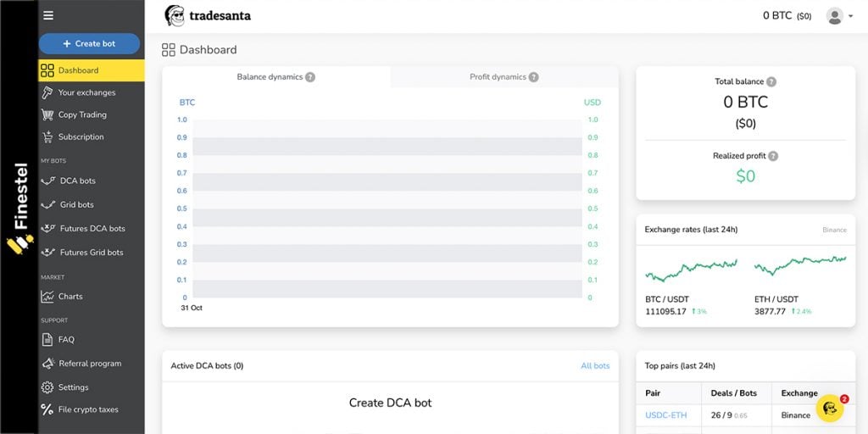Switch to Profit dynamics tab
868x434 pixels.
[504, 77]
